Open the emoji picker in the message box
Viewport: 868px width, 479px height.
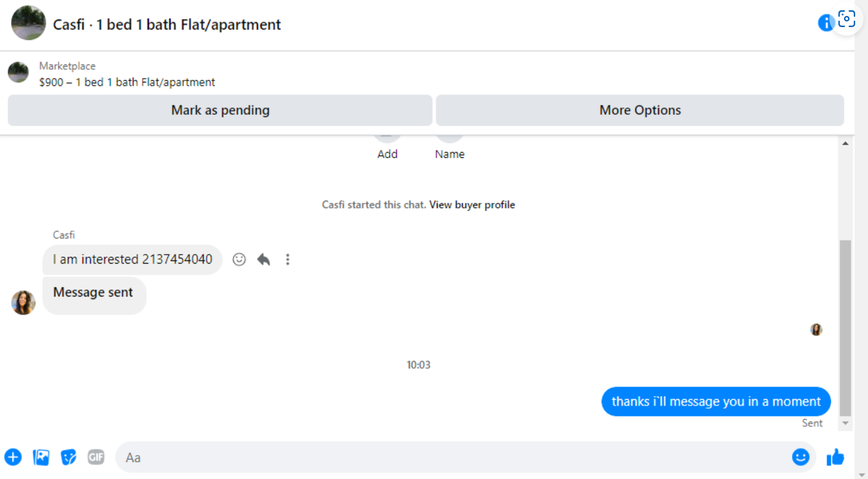[800, 457]
